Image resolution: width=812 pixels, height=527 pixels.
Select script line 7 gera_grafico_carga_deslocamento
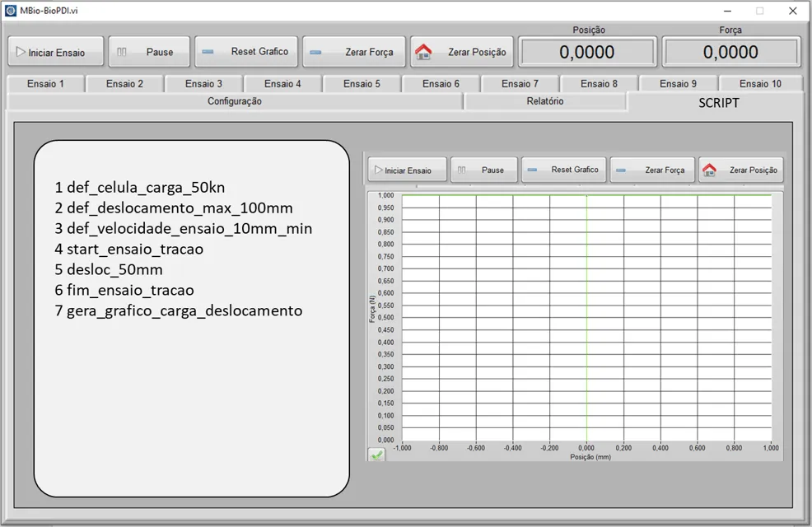coord(179,310)
